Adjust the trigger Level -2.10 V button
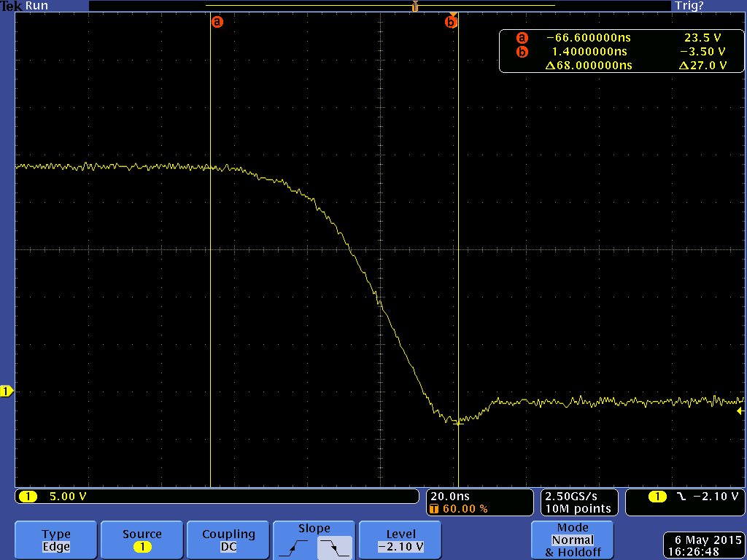This screenshot has width=747, height=560. (x=400, y=540)
